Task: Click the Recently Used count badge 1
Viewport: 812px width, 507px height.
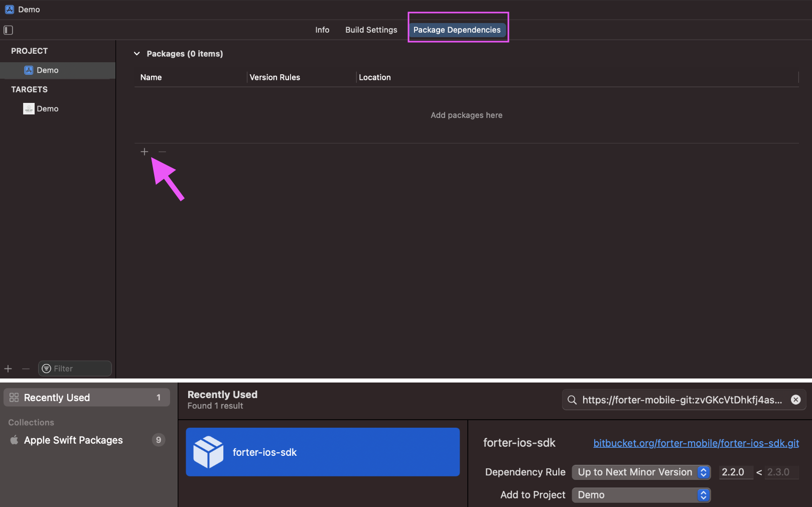Action: coord(159,398)
